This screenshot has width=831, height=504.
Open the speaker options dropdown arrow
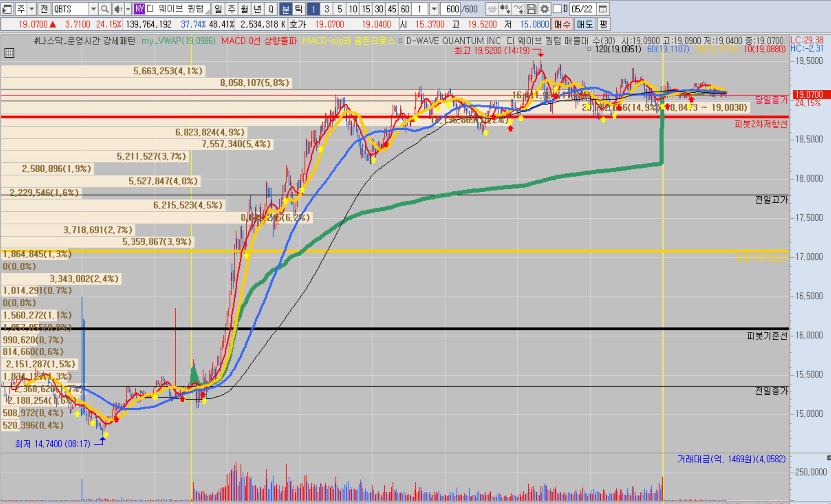(128, 9)
